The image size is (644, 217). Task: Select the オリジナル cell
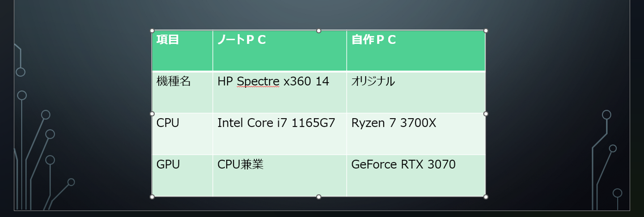click(373, 81)
